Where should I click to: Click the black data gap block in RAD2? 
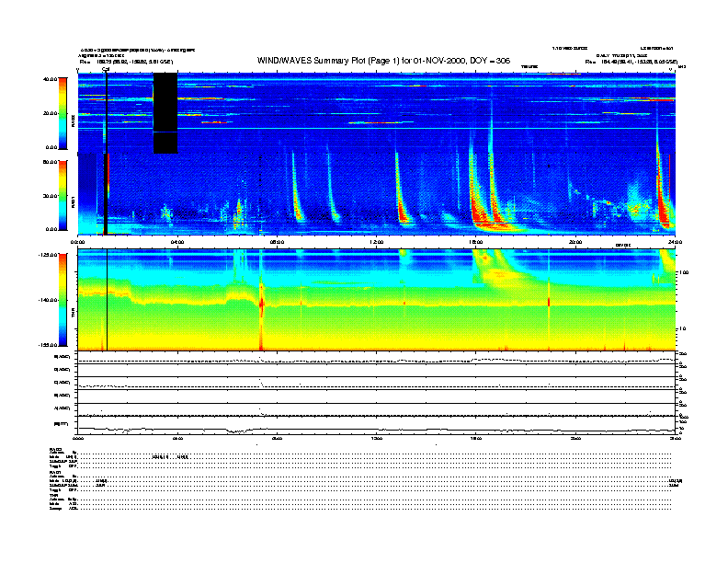(165, 113)
